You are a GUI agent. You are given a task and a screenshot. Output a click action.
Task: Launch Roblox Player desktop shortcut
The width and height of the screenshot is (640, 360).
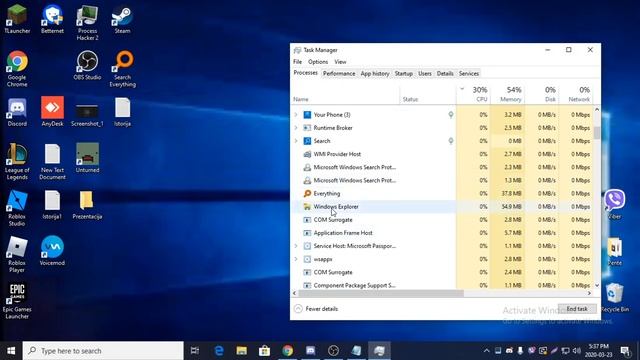(x=17, y=255)
